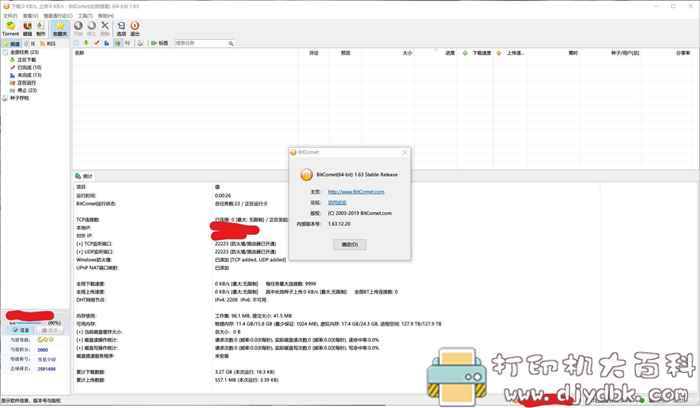700x408 pixels.
Task: Open a Torrent file from the toolbar
Action: coord(10,29)
